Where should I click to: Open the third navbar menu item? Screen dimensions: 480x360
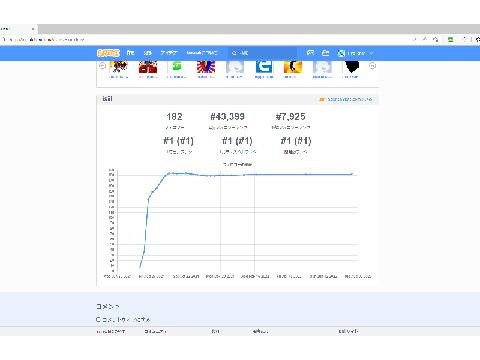click(169, 53)
